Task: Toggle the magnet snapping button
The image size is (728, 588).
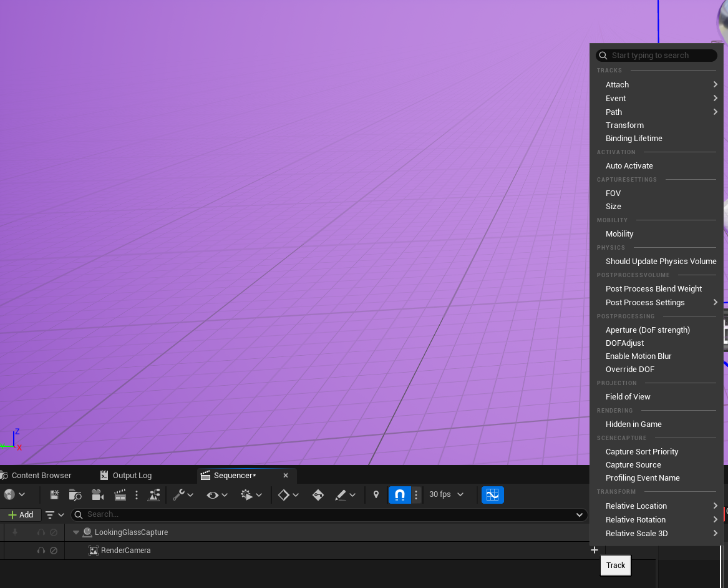Action: point(400,495)
